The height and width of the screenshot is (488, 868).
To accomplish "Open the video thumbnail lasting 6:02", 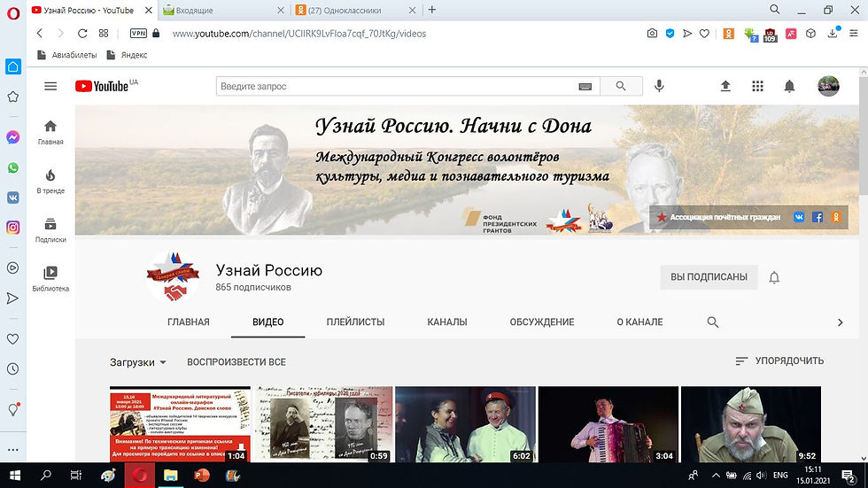I will point(466,424).
